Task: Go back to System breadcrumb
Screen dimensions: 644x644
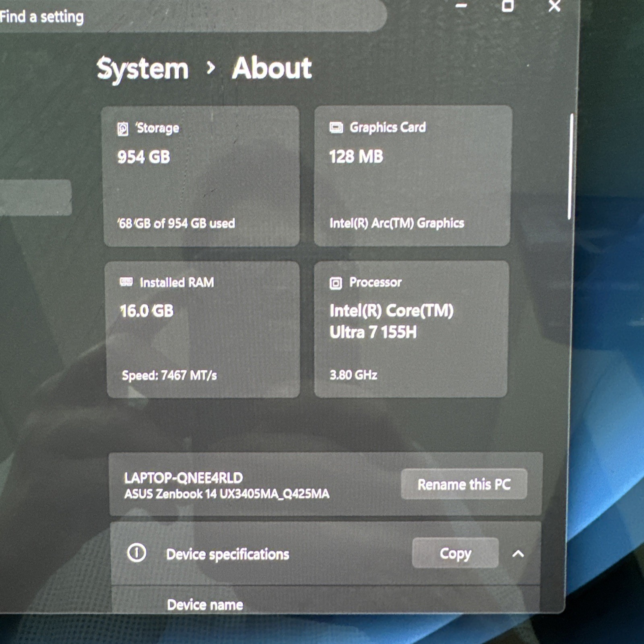Action: (142, 69)
